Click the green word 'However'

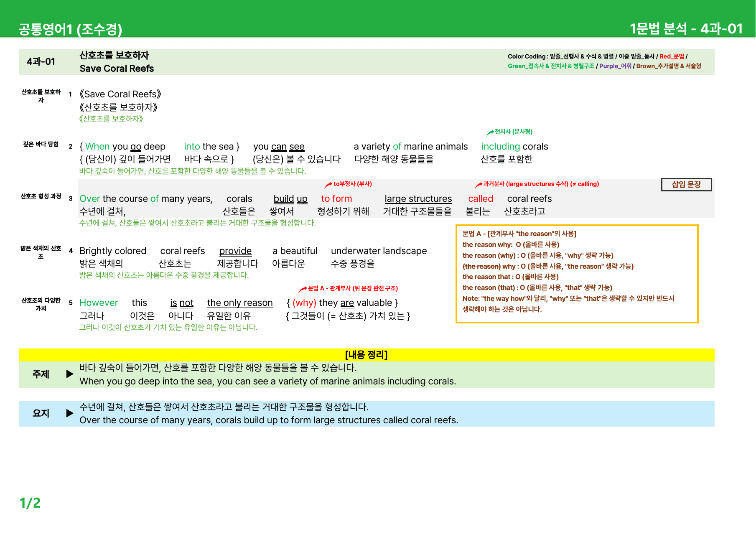pyautogui.click(x=99, y=303)
